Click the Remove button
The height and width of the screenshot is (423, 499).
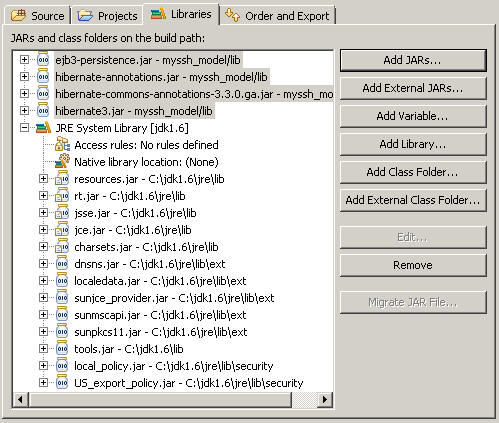tap(413, 265)
